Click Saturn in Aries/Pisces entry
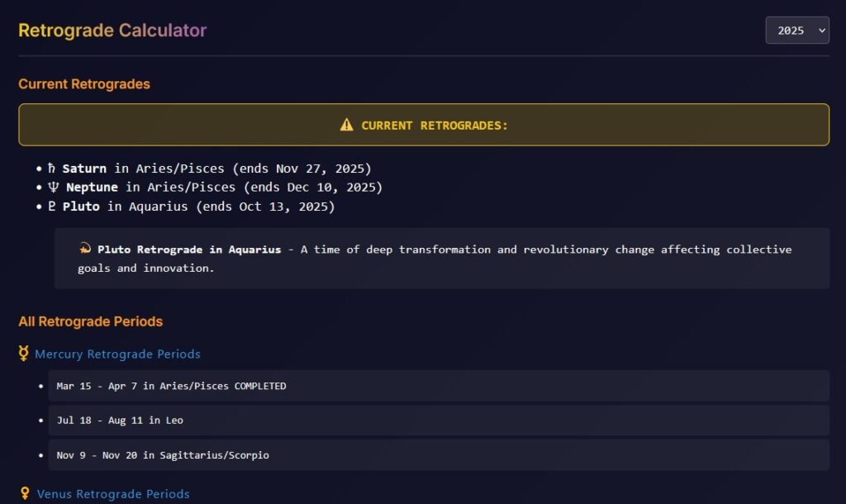This screenshot has width=846, height=504. click(x=216, y=169)
